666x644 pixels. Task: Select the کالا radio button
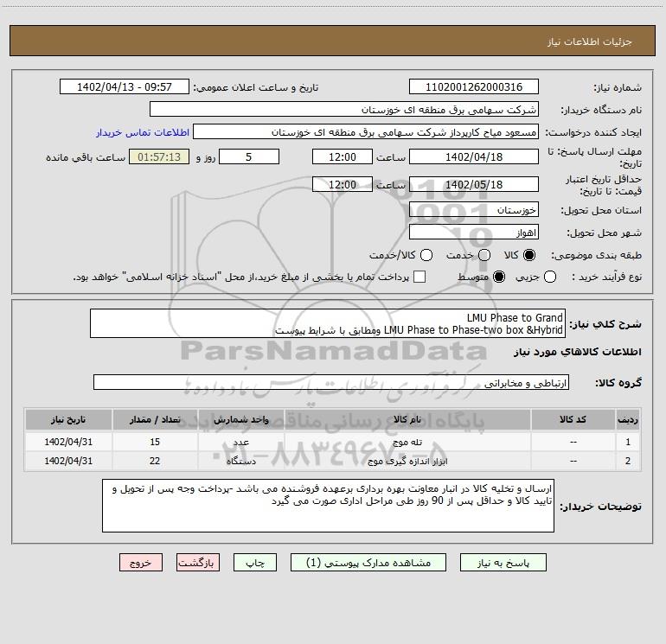click(529, 255)
